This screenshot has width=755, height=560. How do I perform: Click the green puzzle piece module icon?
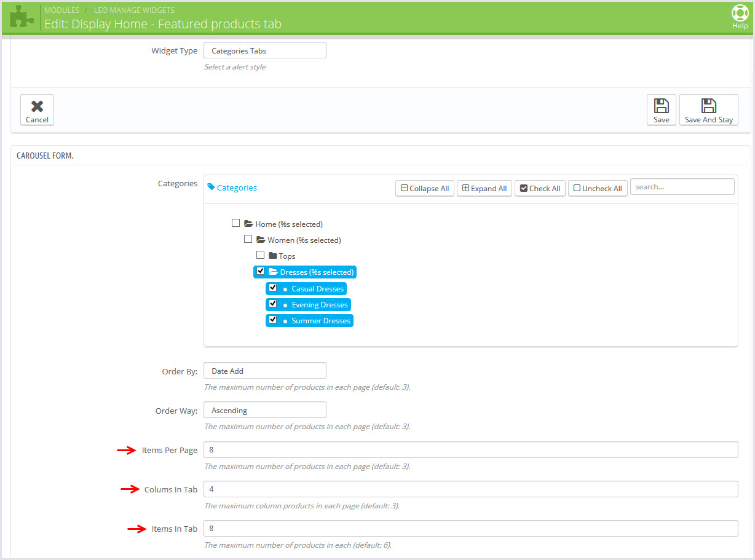point(22,17)
